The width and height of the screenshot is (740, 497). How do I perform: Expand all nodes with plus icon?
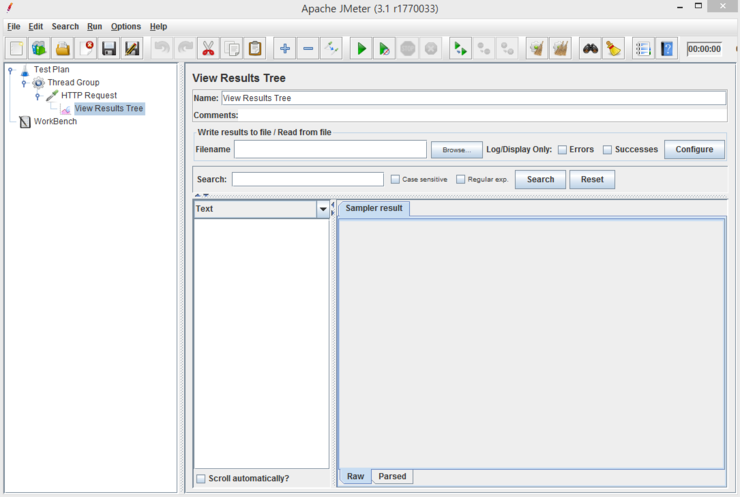click(285, 49)
